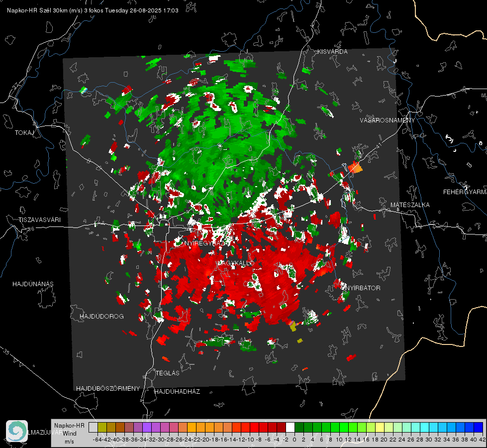Screen dimensions: 487x448
Task: Click the '-30' value on the legend scale
Action: click(160, 440)
